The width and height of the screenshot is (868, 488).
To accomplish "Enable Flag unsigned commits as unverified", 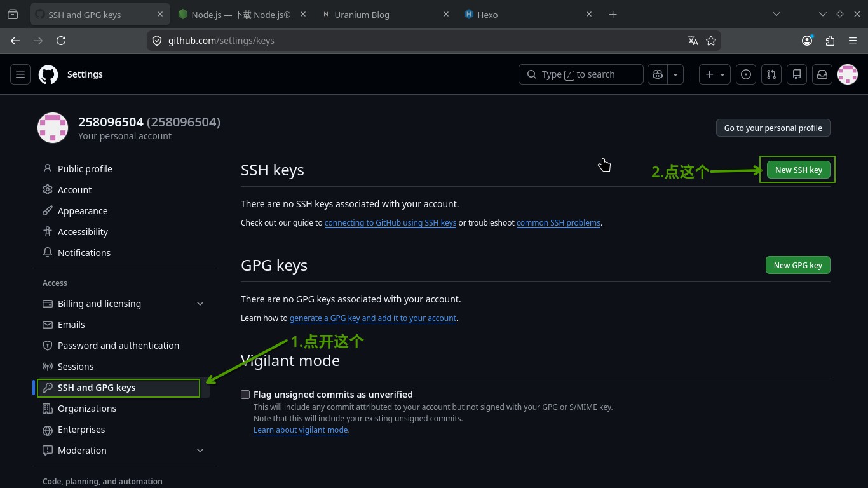I will point(245,395).
